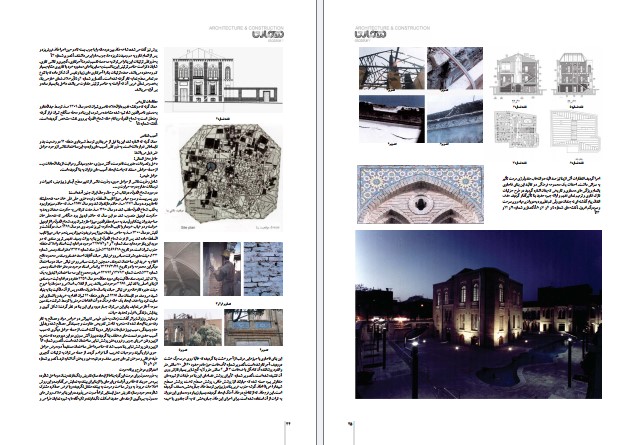The image size is (640, 445).
Task: Click the 'Site plan' label under the map
Action: pos(188,227)
